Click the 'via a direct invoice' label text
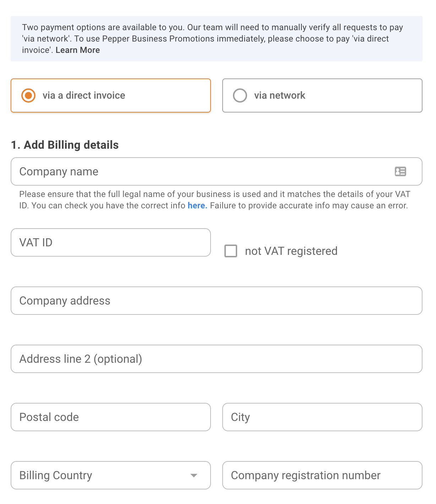436x504 pixels. (84, 95)
